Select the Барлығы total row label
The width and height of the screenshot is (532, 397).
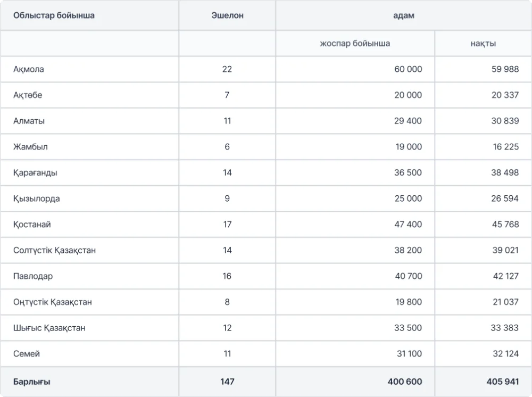coord(32,382)
